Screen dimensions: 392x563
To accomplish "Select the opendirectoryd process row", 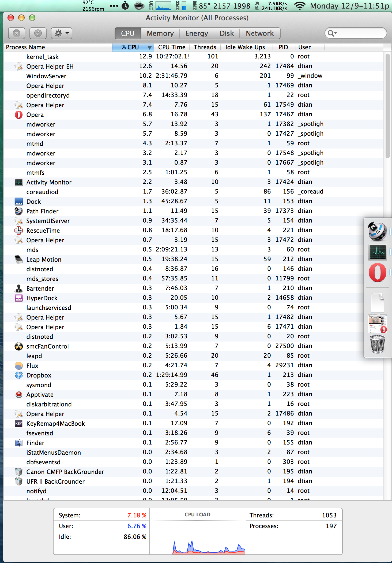I will pyautogui.click(x=193, y=95).
